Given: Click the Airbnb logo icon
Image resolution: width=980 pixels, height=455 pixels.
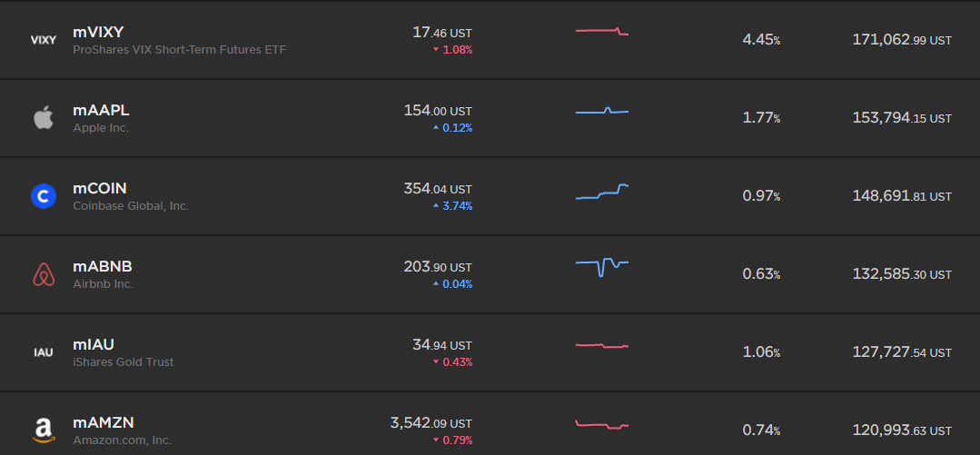Looking at the screenshot, I should click(43, 274).
